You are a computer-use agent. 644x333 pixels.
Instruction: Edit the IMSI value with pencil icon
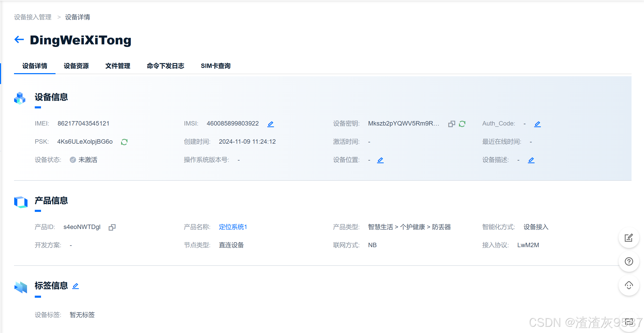(271, 124)
